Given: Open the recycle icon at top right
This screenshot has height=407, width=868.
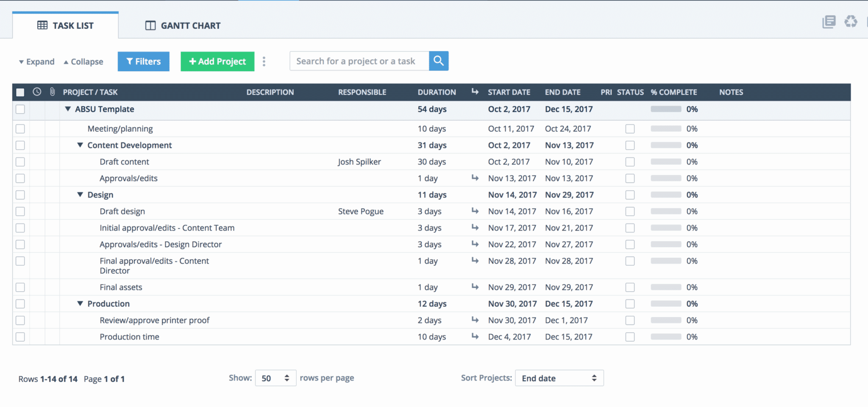Looking at the screenshot, I should pos(851,21).
